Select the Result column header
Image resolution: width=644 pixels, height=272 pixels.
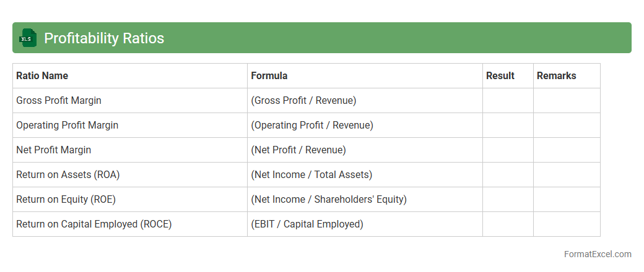[x=500, y=76]
